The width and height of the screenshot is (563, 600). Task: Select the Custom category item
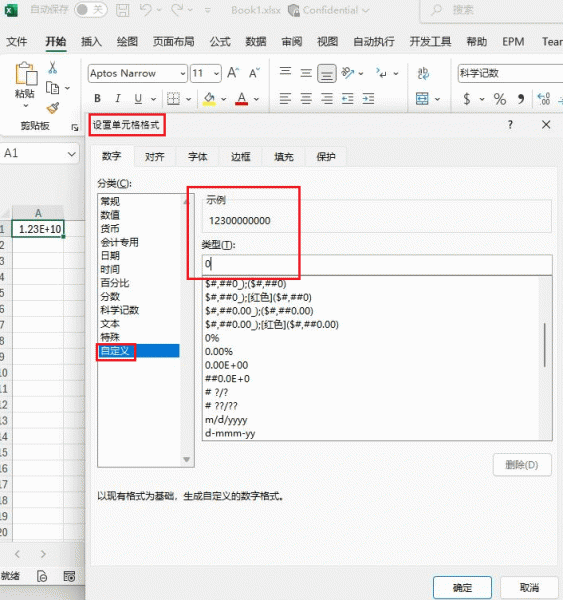pos(139,351)
